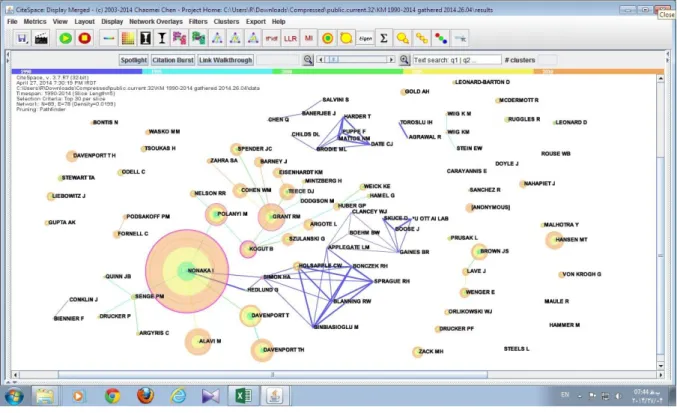Open Internet Explorer from the taskbar

pos(178,395)
